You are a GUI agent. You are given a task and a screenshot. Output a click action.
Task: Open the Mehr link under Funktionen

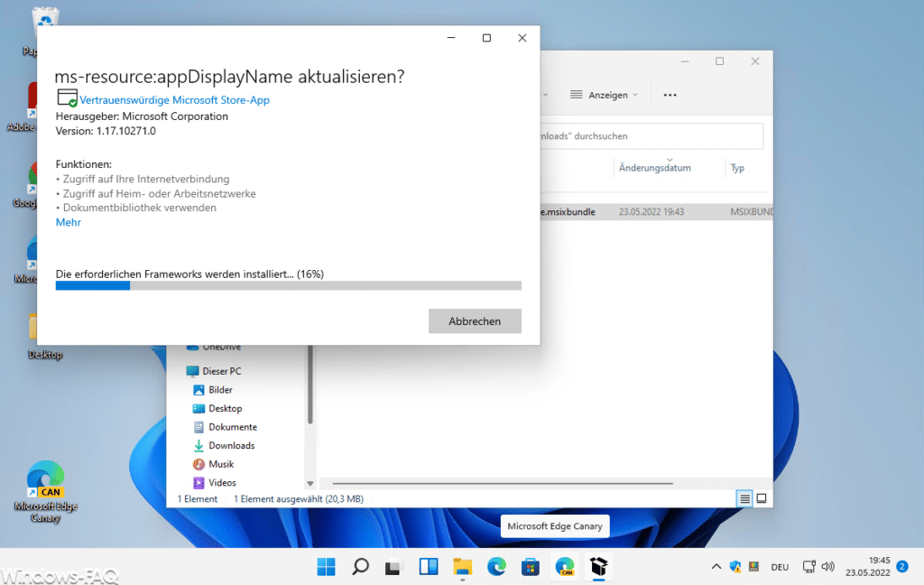69,222
